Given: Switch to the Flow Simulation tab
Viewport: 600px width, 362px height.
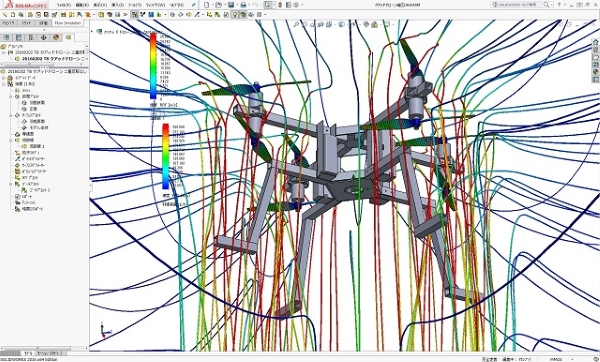Looking at the screenshot, I should tap(68, 23).
